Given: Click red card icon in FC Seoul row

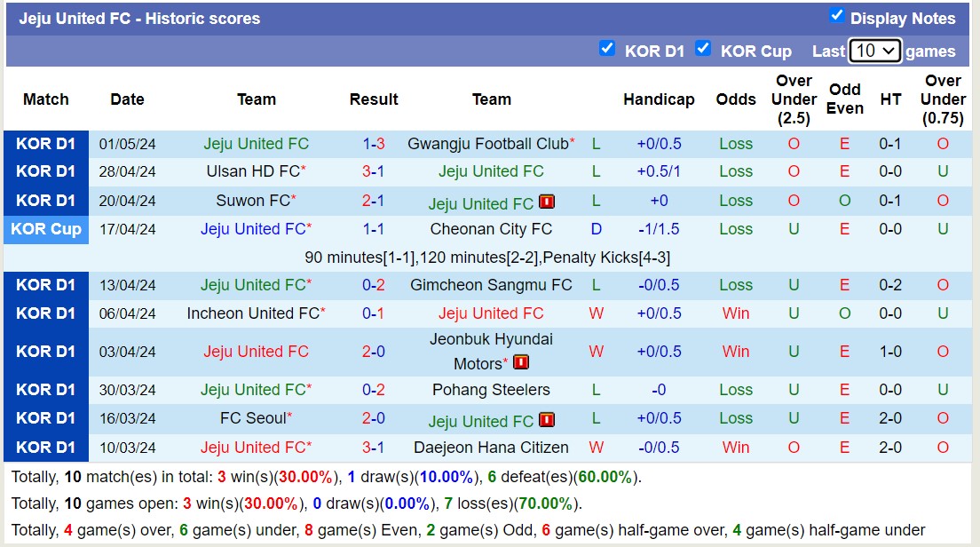Looking at the screenshot, I should coord(547,421).
